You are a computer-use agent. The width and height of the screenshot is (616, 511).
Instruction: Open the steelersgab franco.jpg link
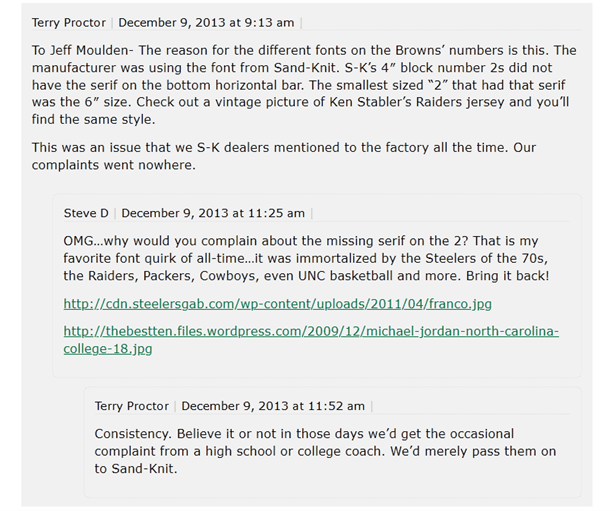point(278,304)
